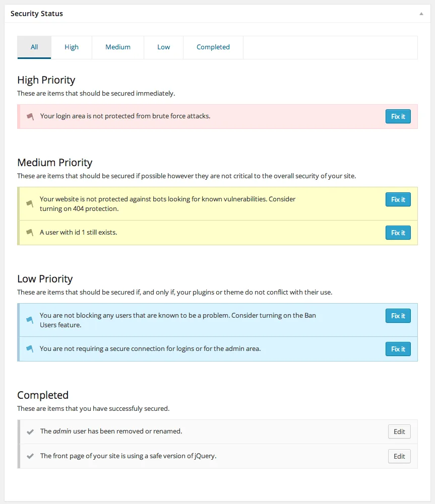This screenshot has width=435, height=504.
Task: Fix the user with id 1 issue
Action: 398,232
